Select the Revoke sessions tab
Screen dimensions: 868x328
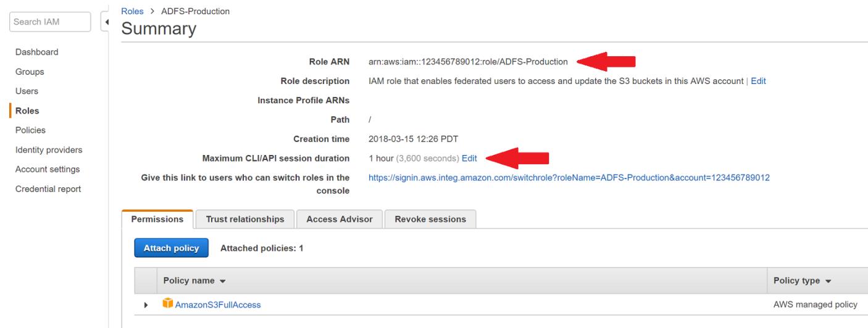(430, 219)
